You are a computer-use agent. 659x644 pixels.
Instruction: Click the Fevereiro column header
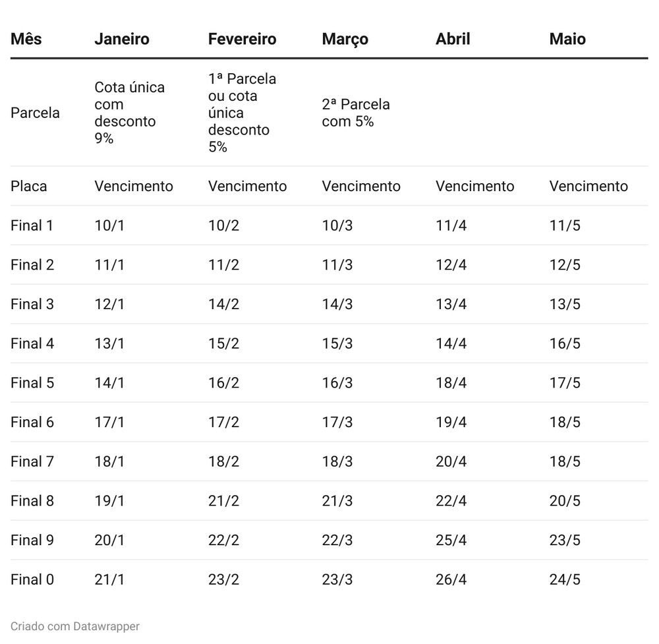242,39
